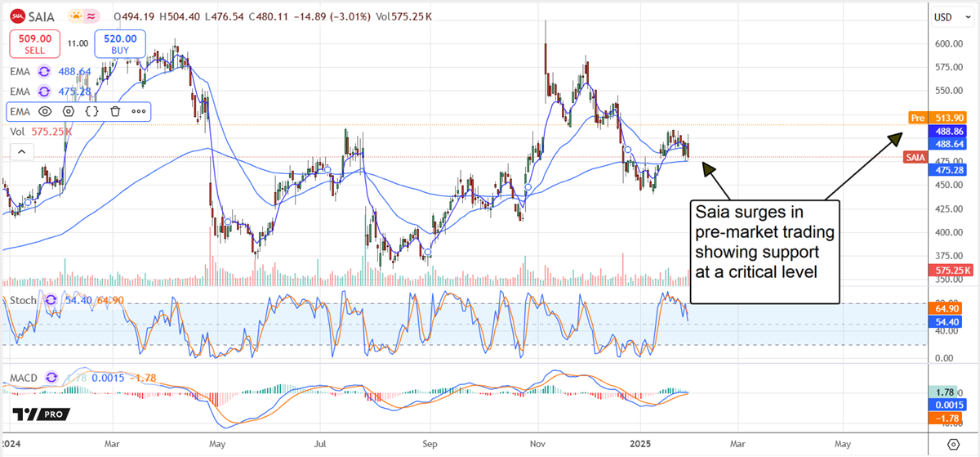Click the pre-market sun session icon
Viewport: 980px width, 457px height.
tap(75, 16)
